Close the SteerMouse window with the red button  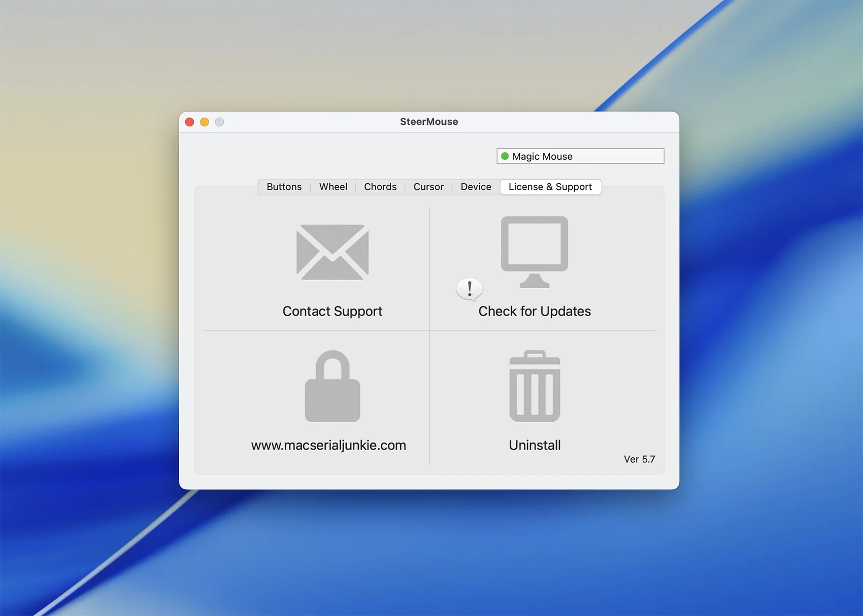[x=190, y=122]
